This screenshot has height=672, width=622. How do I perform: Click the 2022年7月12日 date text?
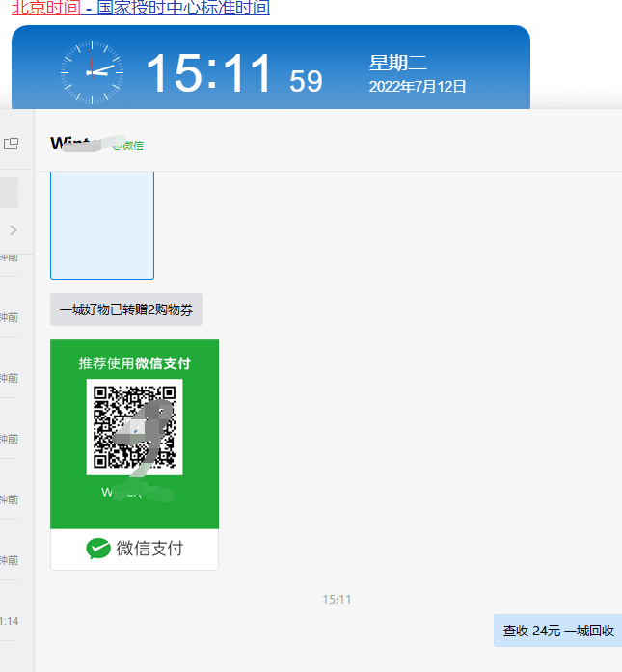tap(418, 87)
